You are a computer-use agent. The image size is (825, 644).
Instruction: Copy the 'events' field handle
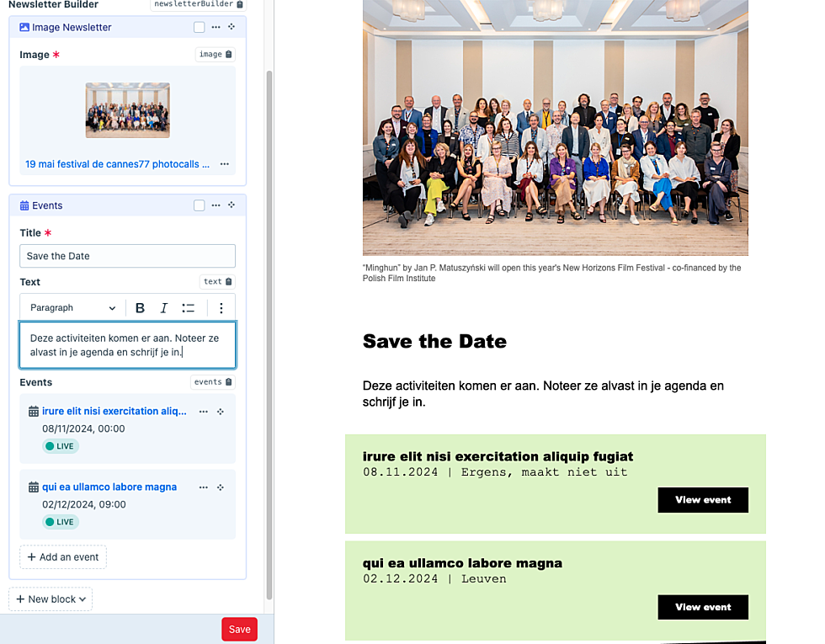[212, 382]
